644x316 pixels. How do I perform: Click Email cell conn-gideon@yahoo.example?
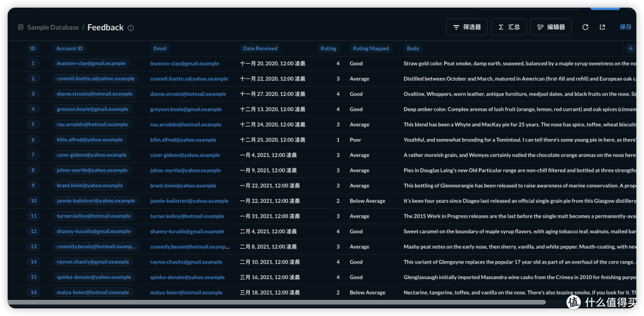pos(185,156)
